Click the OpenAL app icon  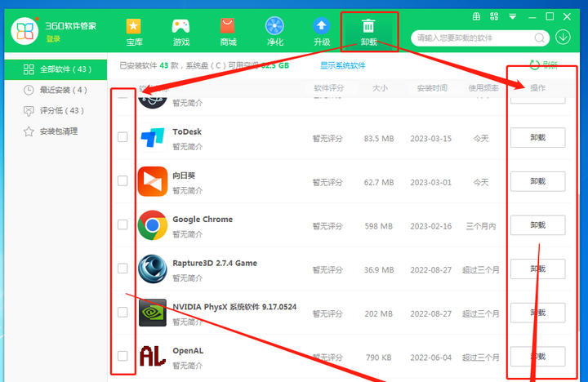(x=152, y=356)
